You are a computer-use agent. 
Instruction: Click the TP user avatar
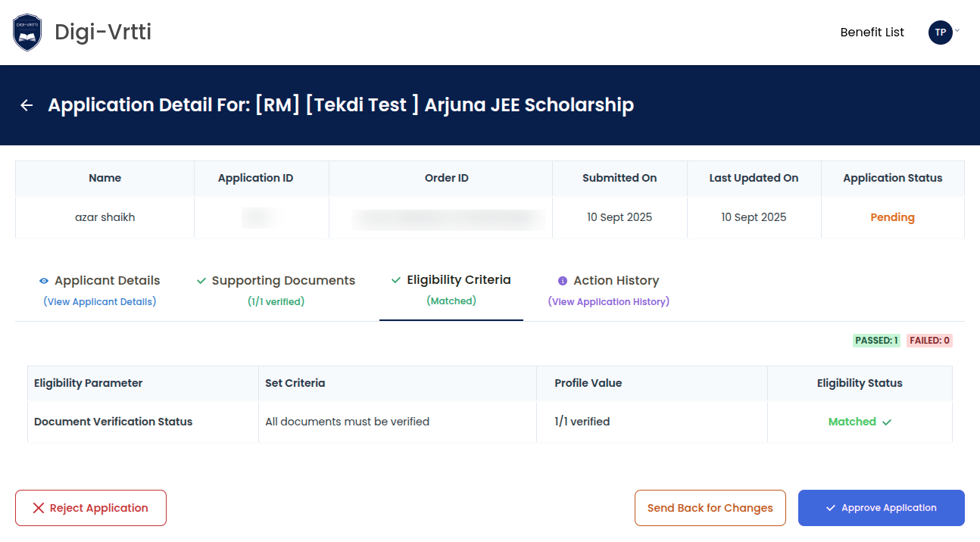point(940,33)
